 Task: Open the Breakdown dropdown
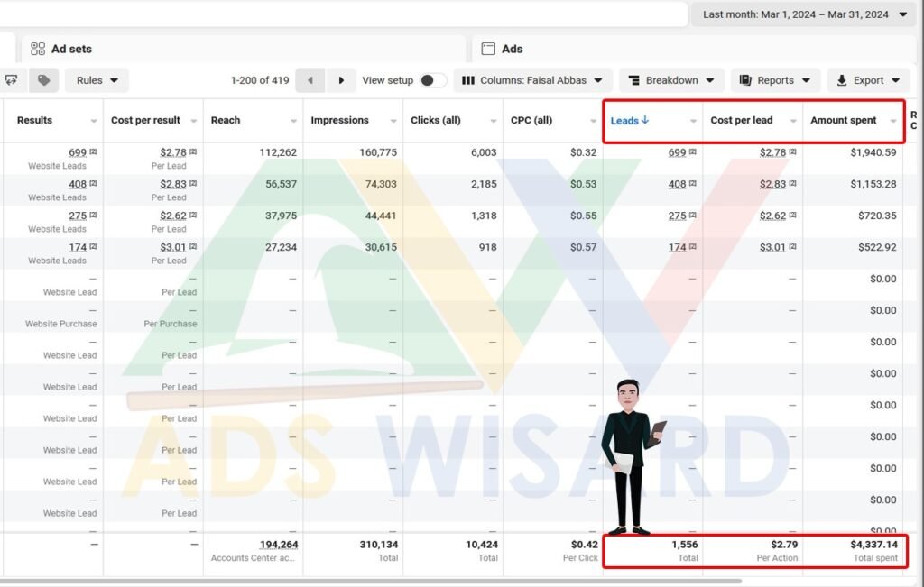671,80
